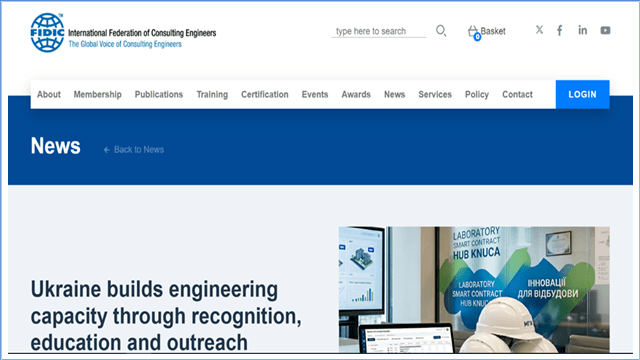The image size is (640, 360).
Task: Open FIDIC's Facebook page
Action: 560,30
